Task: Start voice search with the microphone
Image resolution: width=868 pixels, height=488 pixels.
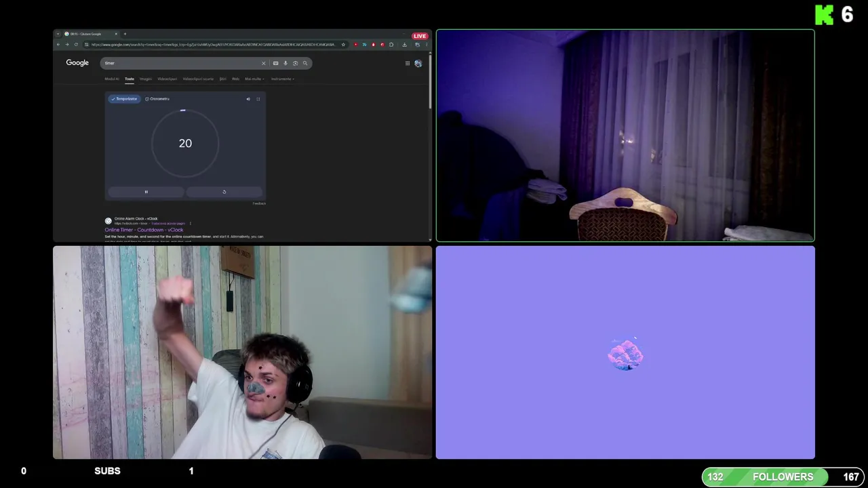Action: (x=285, y=63)
